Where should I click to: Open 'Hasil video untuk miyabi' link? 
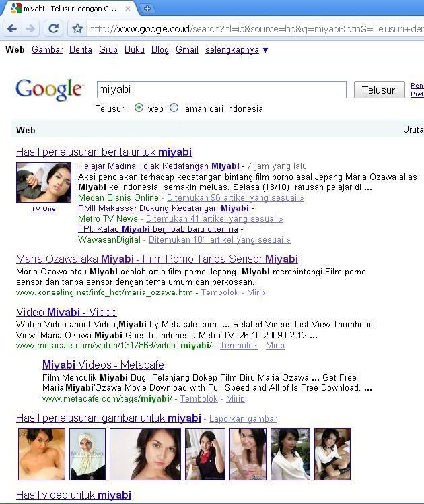[73, 495]
